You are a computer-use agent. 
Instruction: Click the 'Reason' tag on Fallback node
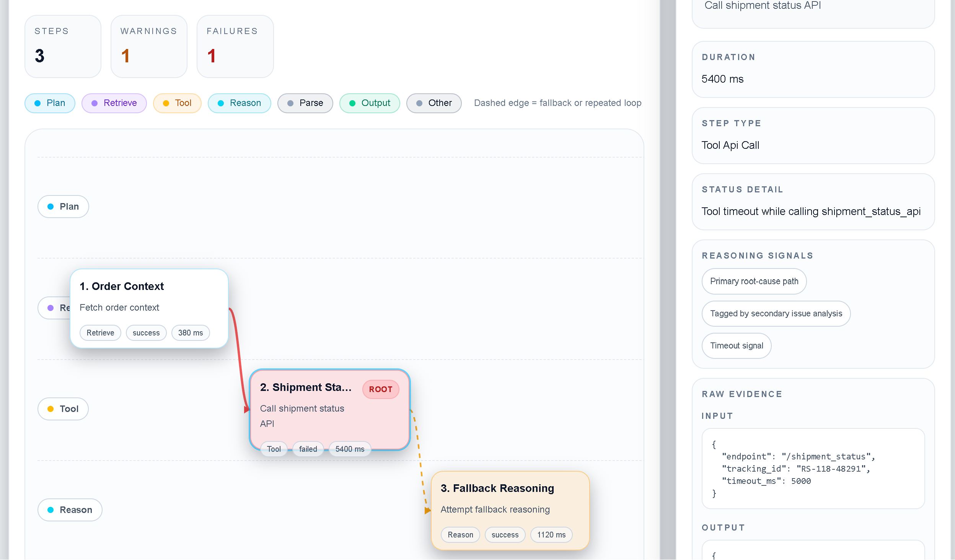[x=461, y=535]
